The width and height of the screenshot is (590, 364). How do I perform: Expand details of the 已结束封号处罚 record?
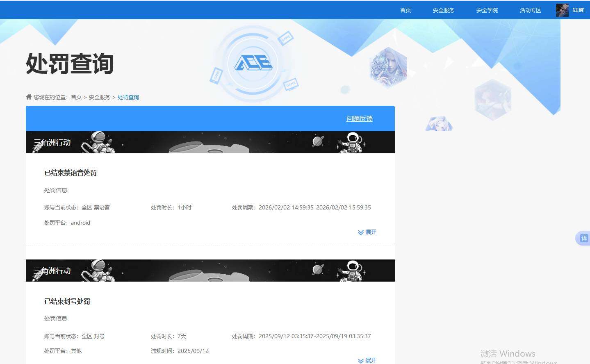point(367,360)
